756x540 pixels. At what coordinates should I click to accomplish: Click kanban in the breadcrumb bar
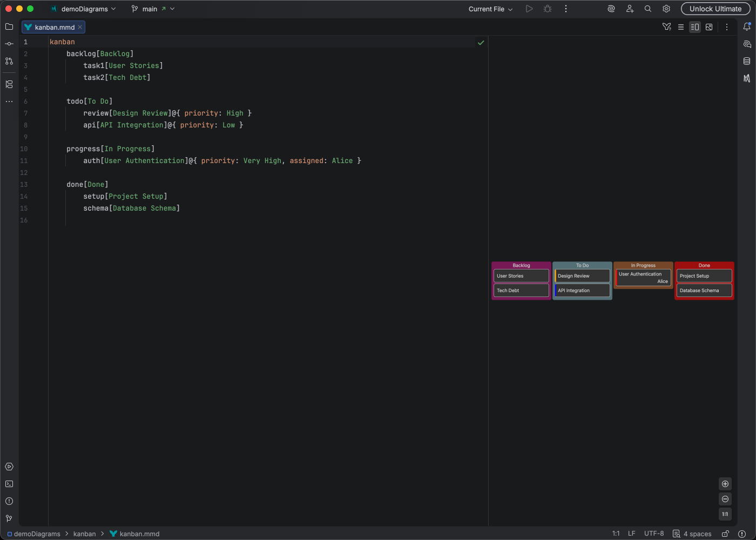pos(85,534)
